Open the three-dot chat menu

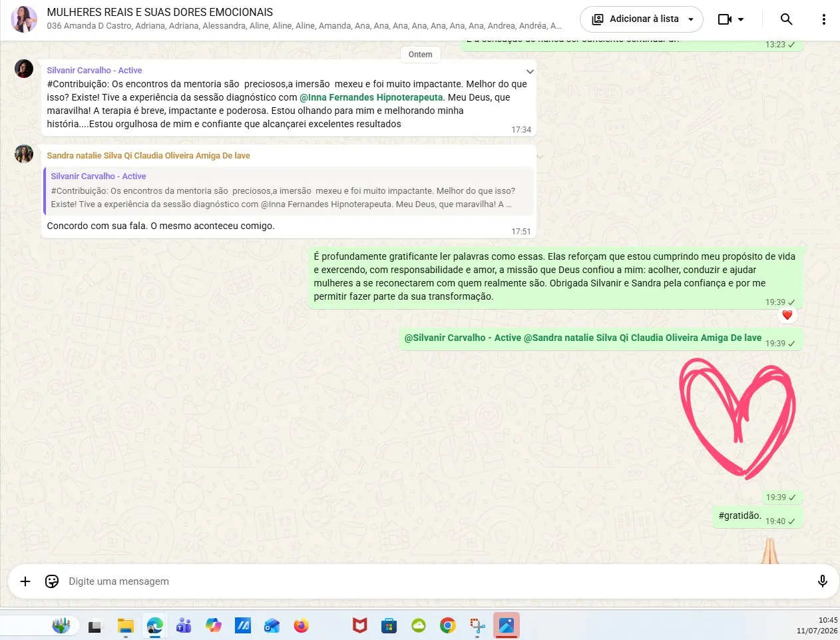click(x=824, y=19)
